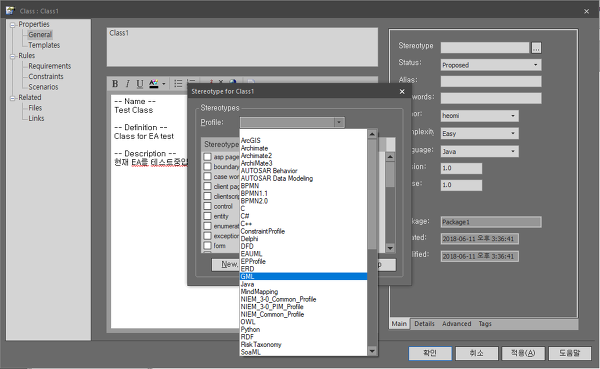The image size is (600, 369).
Task: Open the author dropdown showing heomi
Action: [x=480, y=116]
